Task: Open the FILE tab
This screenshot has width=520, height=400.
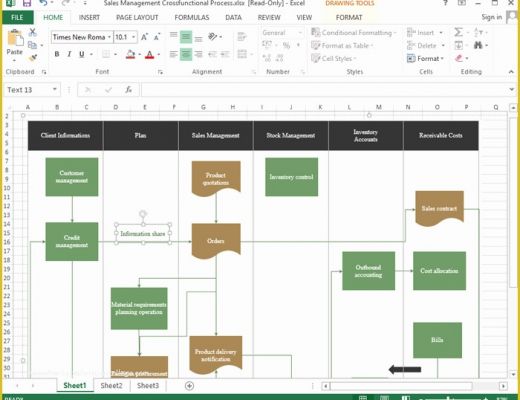Action: point(17,17)
